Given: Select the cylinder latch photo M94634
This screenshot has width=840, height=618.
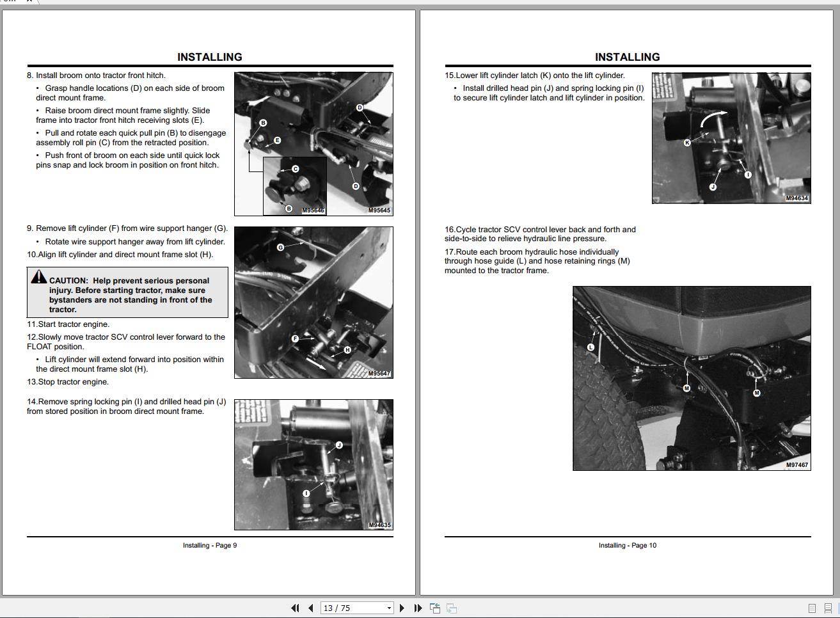Looking at the screenshot, I should coord(731,138).
